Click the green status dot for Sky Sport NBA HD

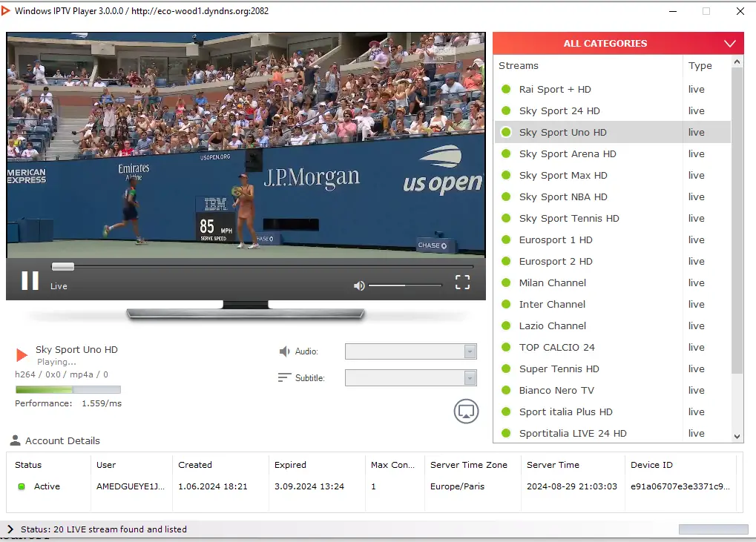[x=506, y=196]
